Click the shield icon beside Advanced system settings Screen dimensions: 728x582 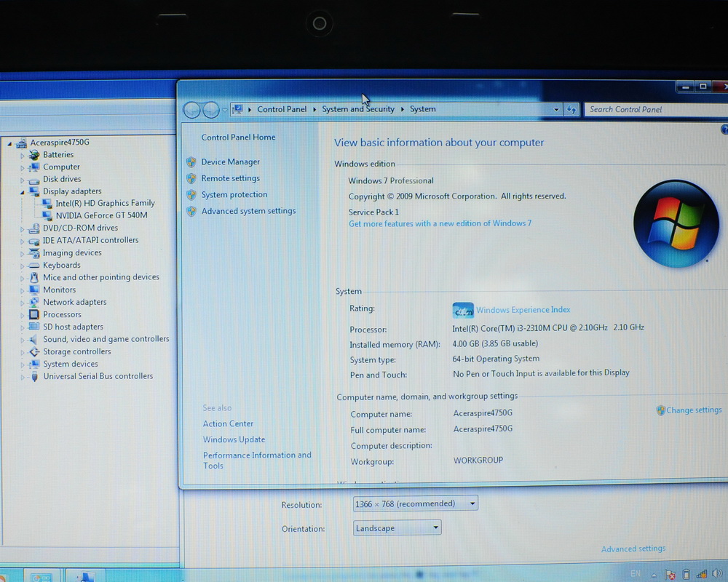coord(191,211)
